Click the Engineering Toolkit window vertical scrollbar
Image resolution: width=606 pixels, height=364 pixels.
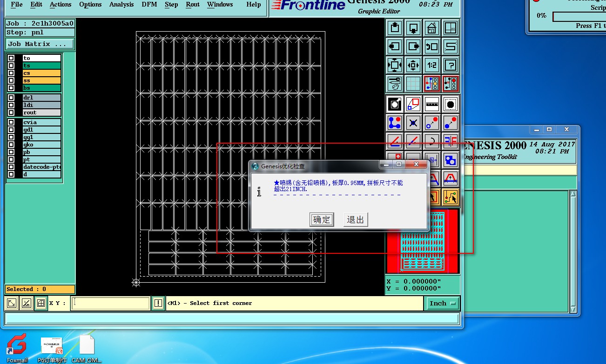coord(573,251)
